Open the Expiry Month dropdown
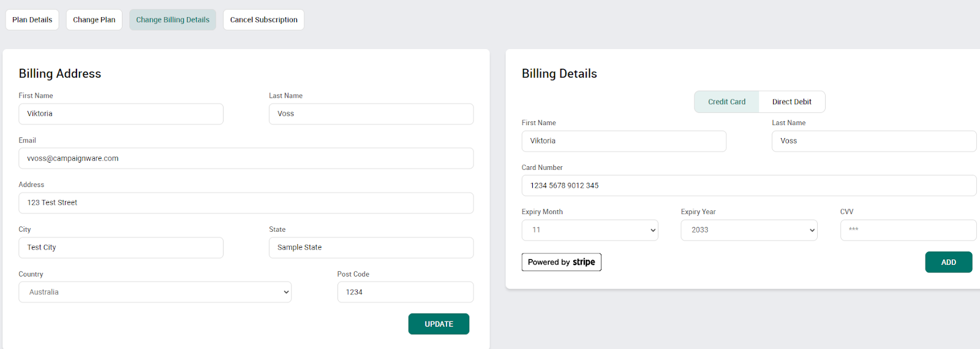The image size is (980, 349). (590, 230)
